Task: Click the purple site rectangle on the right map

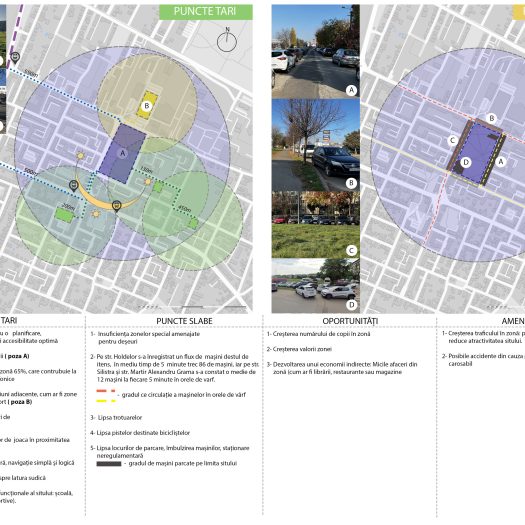Action: point(477,152)
